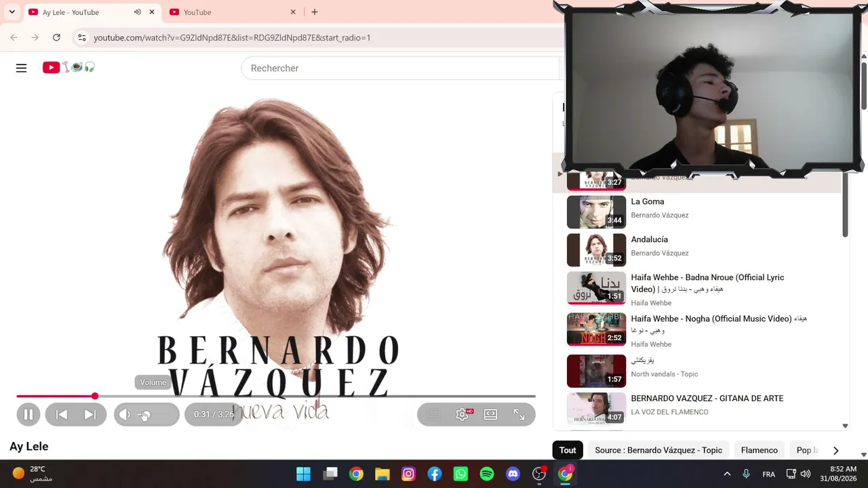Go back to the previous page

[x=14, y=38]
